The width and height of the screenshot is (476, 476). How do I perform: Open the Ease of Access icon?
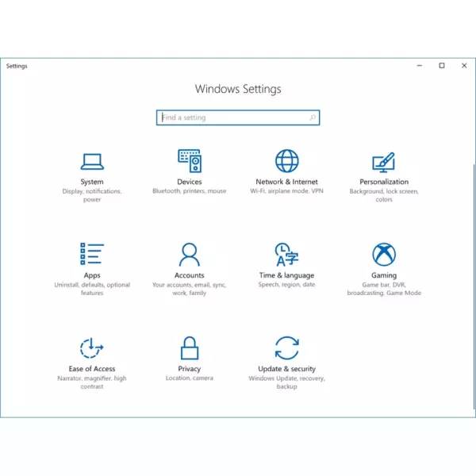click(x=92, y=348)
